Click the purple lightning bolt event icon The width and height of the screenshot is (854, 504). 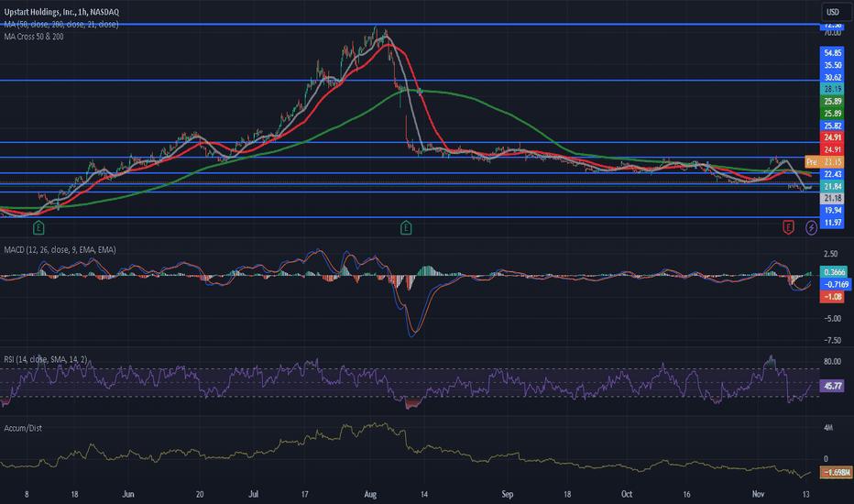coord(811,227)
